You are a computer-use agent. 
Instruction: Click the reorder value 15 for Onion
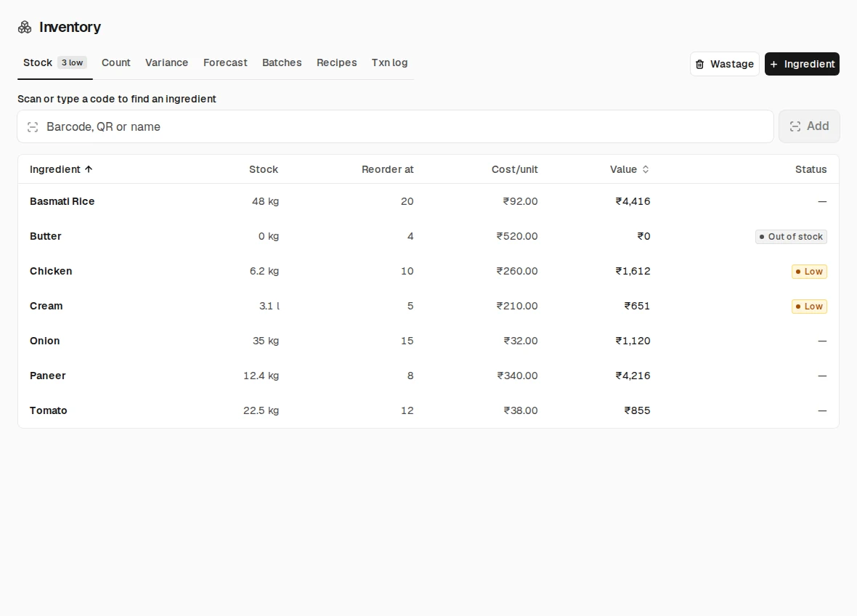tap(407, 341)
